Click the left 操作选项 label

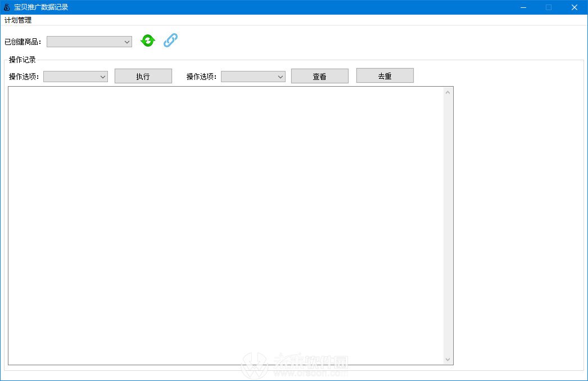24,76
